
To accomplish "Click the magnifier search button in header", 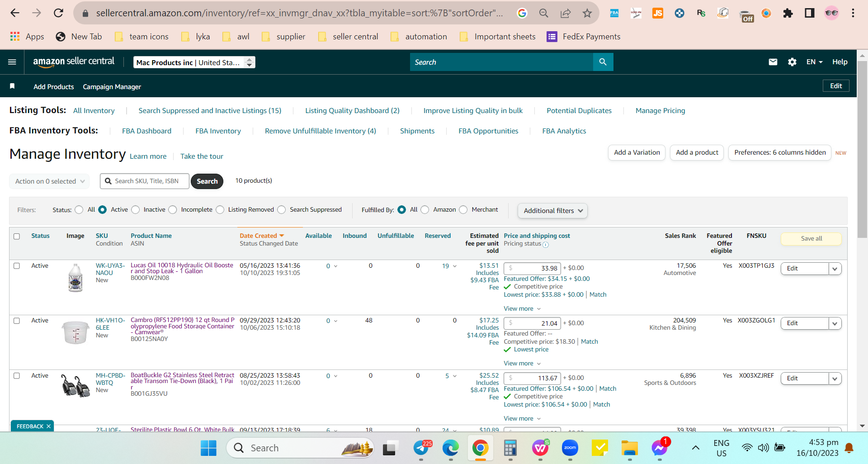I will [603, 62].
